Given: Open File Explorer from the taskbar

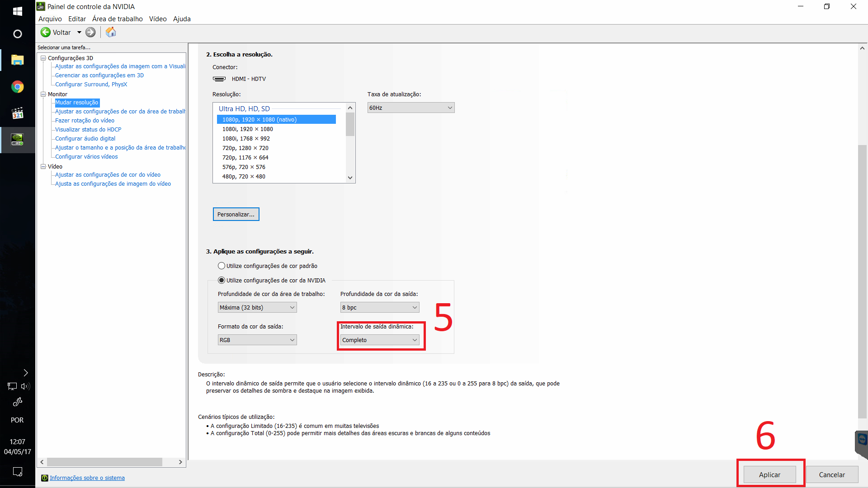Looking at the screenshot, I should click(18, 60).
